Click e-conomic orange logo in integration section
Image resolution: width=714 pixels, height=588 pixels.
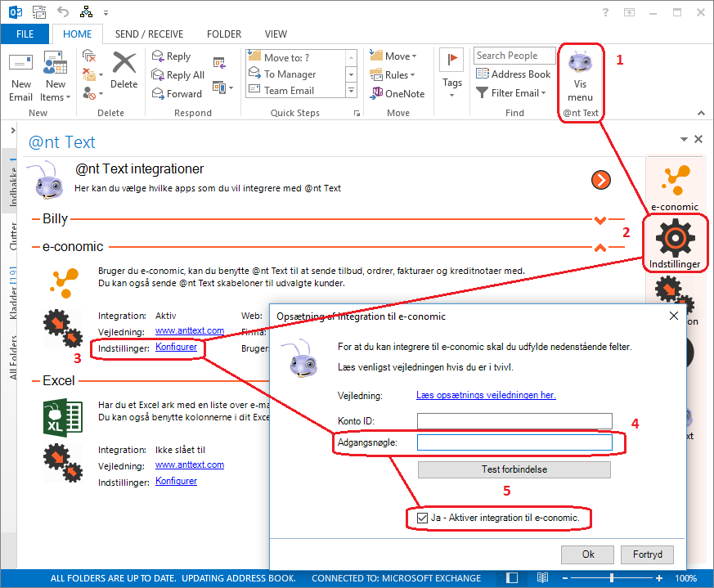click(65, 282)
